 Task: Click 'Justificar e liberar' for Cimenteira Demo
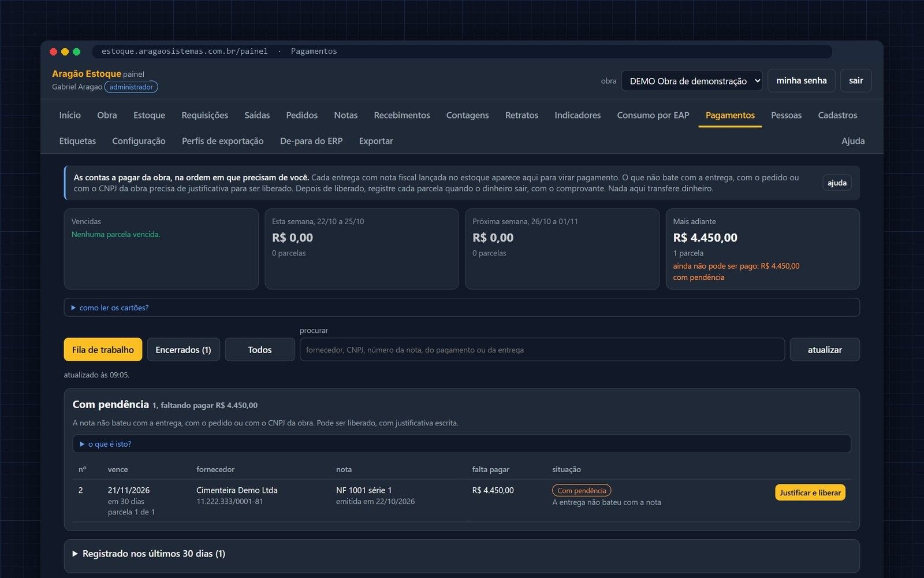click(810, 492)
